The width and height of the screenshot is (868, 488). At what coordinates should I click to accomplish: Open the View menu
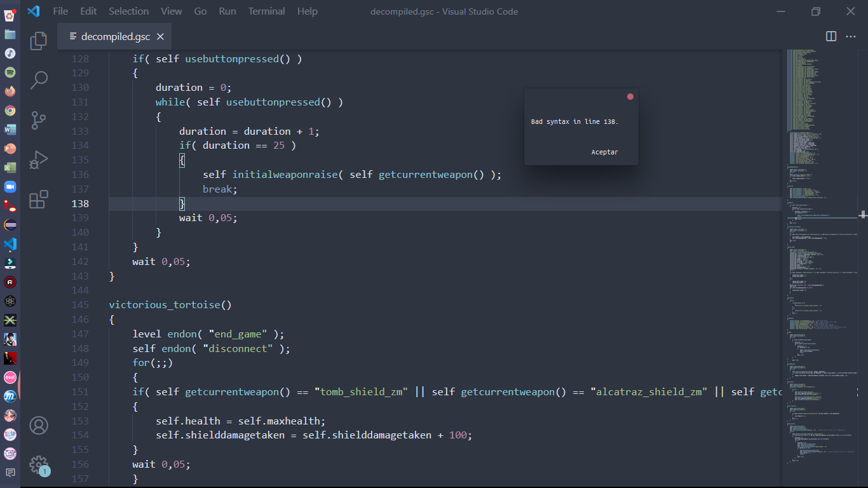click(x=171, y=11)
